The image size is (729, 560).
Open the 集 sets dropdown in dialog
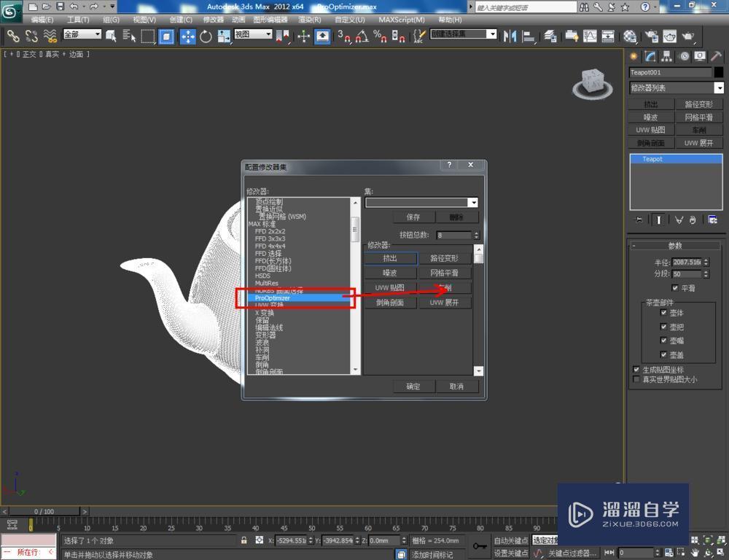(474, 202)
